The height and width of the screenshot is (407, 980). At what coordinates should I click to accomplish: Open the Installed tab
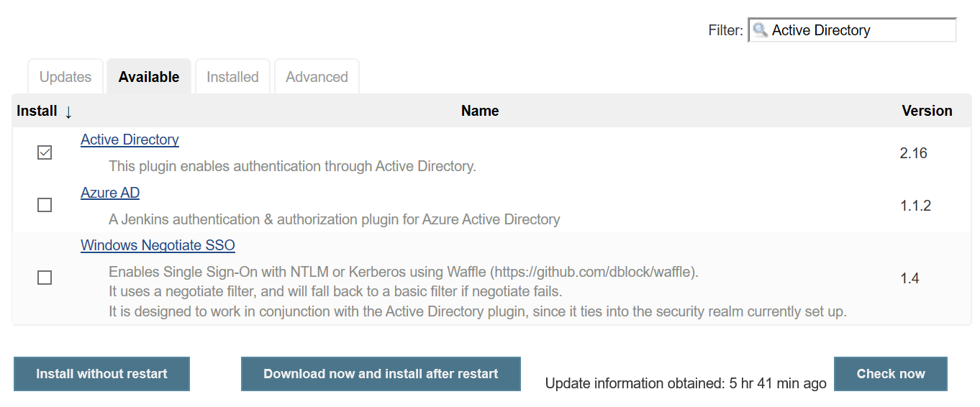(232, 77)
